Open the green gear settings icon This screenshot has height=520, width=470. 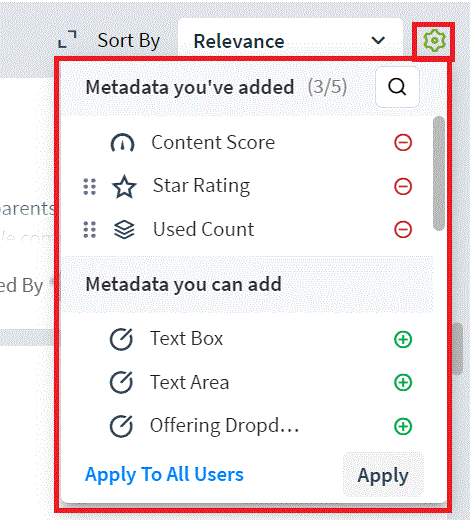pyautogui.click(x=434, y=41)
